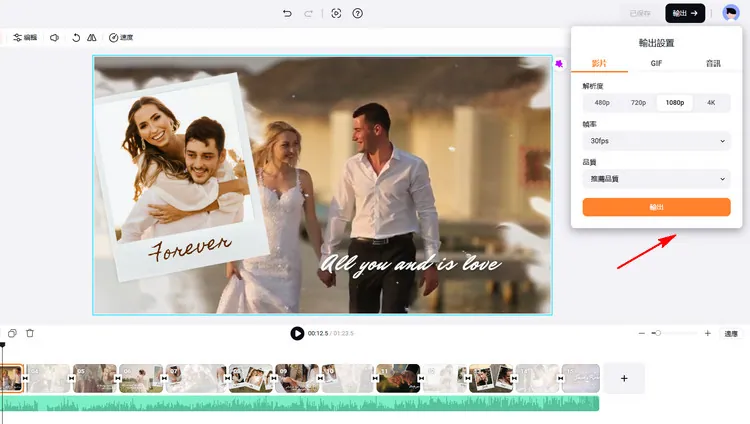Click the 00:12.5 current time display
Image resolution: width=750 pixels, height=424 pixels.
point(318,333)
